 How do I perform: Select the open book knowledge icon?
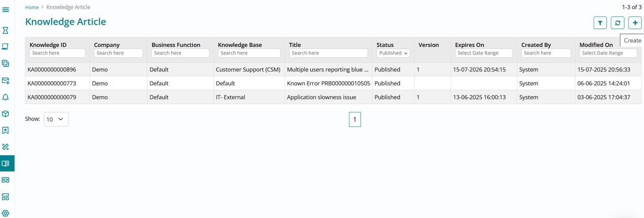5,164
